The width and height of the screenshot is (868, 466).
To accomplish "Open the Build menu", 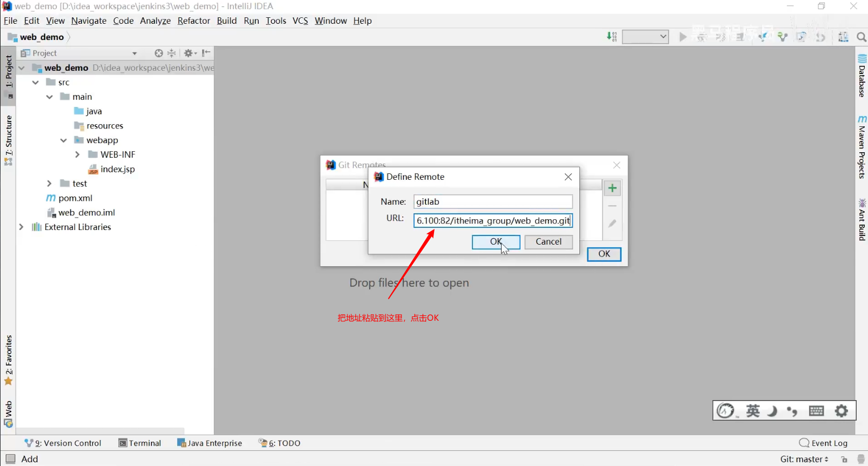I will (x=226, y=21).
